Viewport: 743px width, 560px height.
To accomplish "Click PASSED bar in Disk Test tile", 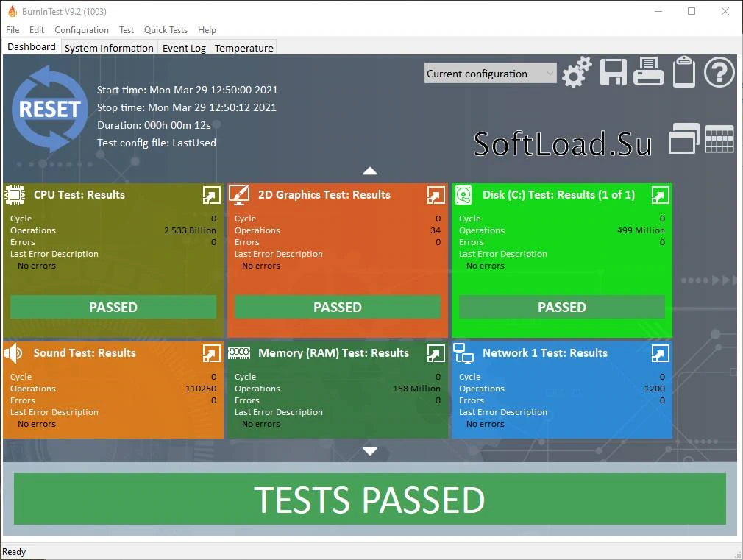I will tap(562, 308).
